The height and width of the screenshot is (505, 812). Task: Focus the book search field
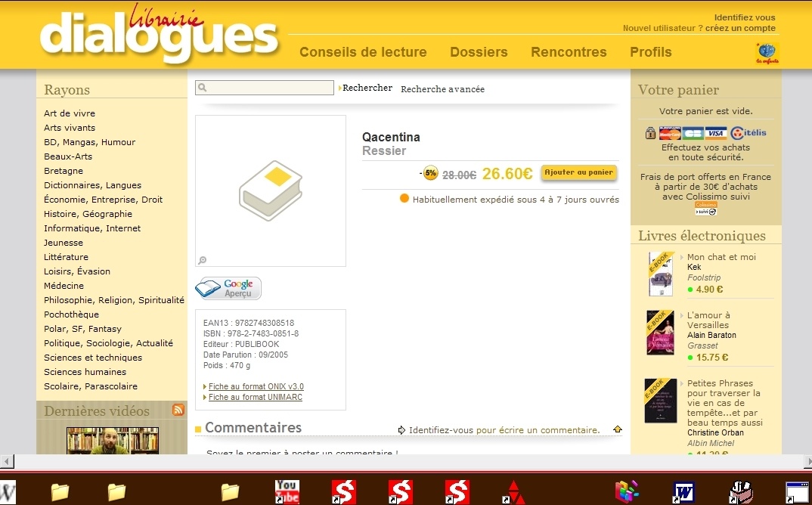point(265,88)
